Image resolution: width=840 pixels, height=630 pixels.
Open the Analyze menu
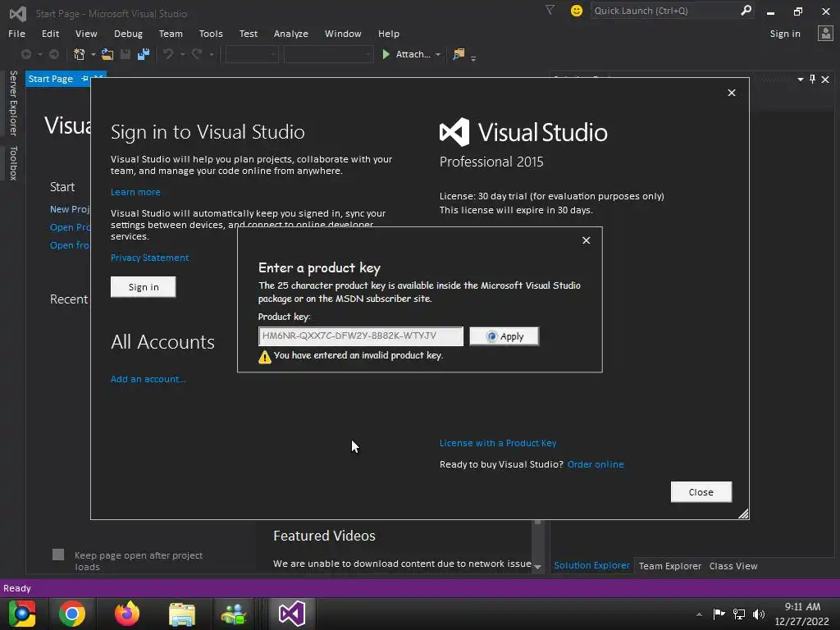tap(291, 33)
